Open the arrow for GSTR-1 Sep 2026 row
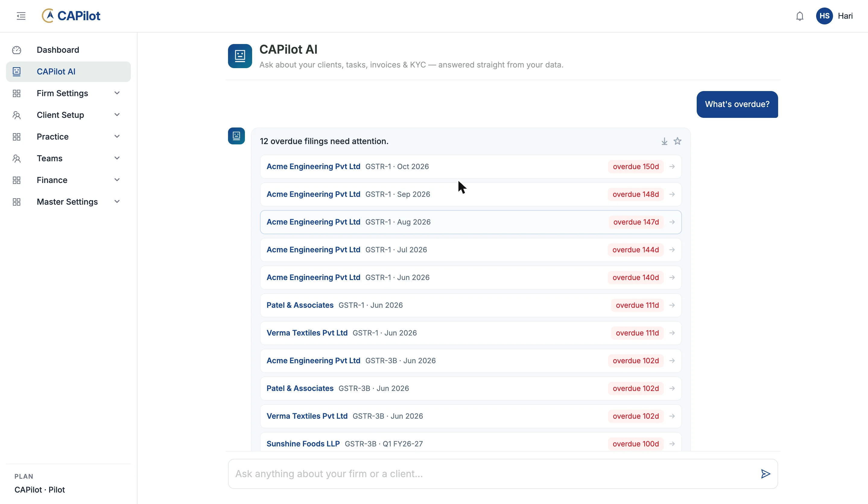868x504 pixels. click(x=672, y=194)
